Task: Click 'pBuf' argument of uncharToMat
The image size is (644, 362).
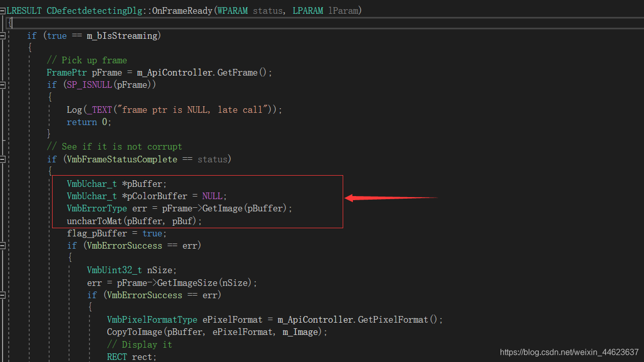Action: pyautogui.click(x=182, y=221)
